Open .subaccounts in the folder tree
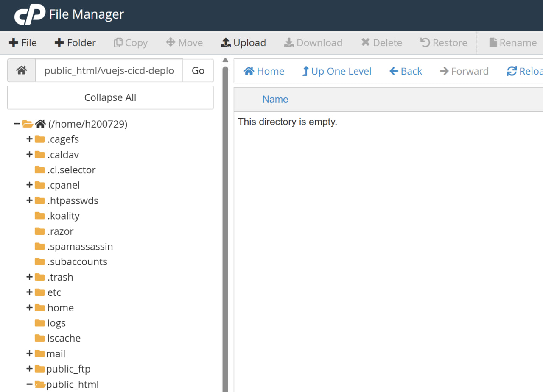The image size is (543, 392). pyautogui.click(x=77, y=261)
